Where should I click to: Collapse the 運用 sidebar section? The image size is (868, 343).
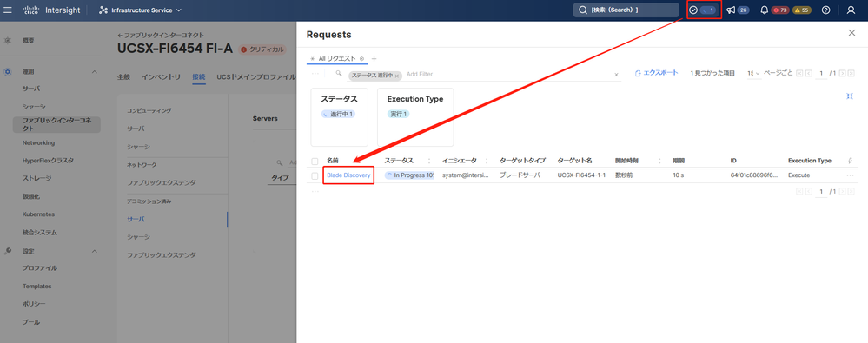(x=94, y=72)
